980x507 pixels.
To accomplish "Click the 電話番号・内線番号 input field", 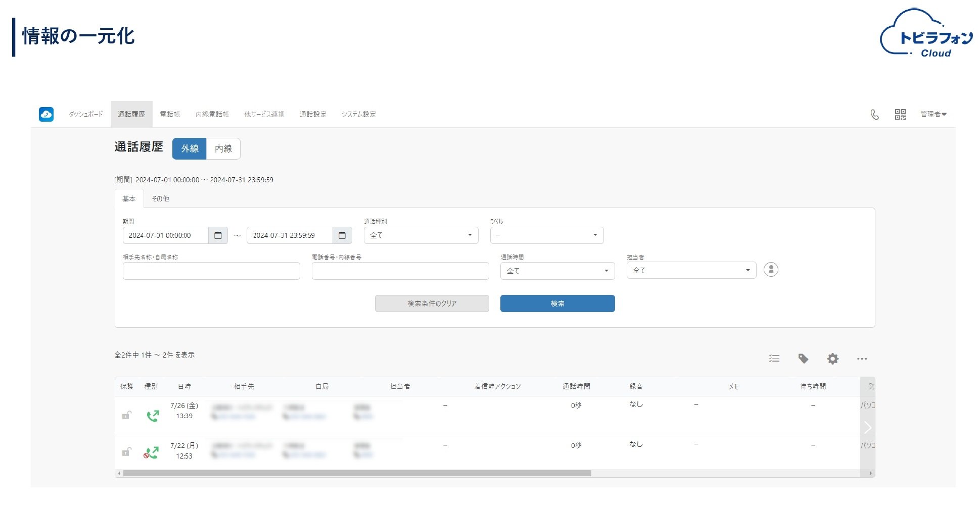I will [x=400, y=271].
